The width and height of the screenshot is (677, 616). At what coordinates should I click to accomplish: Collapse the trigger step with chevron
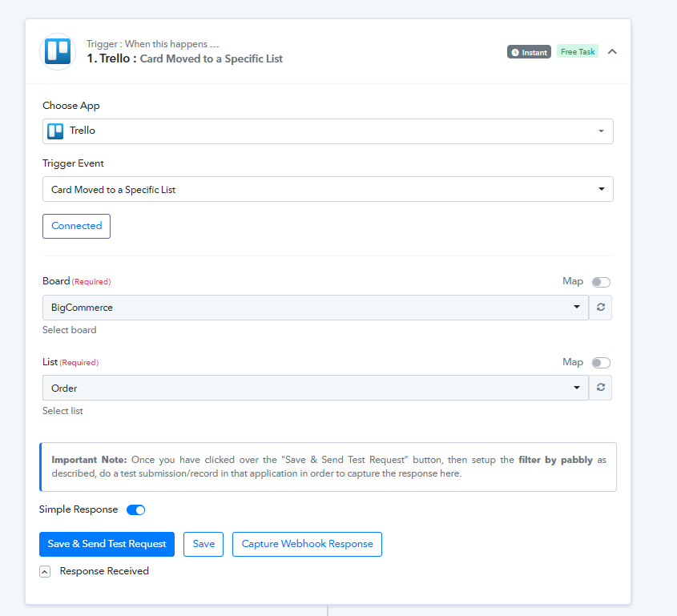click(x=612, y=52)
